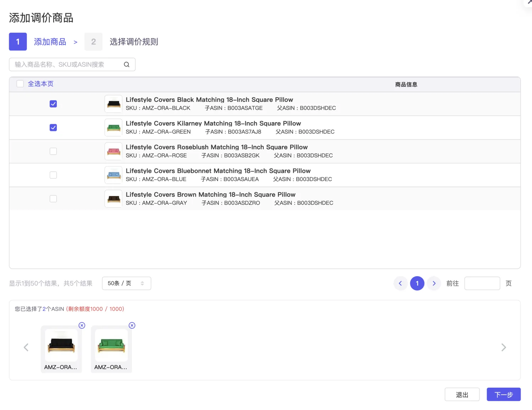Click the step number 1 badge
The height and width of the screenshot is (410, 532).
(x=18, y=42)
